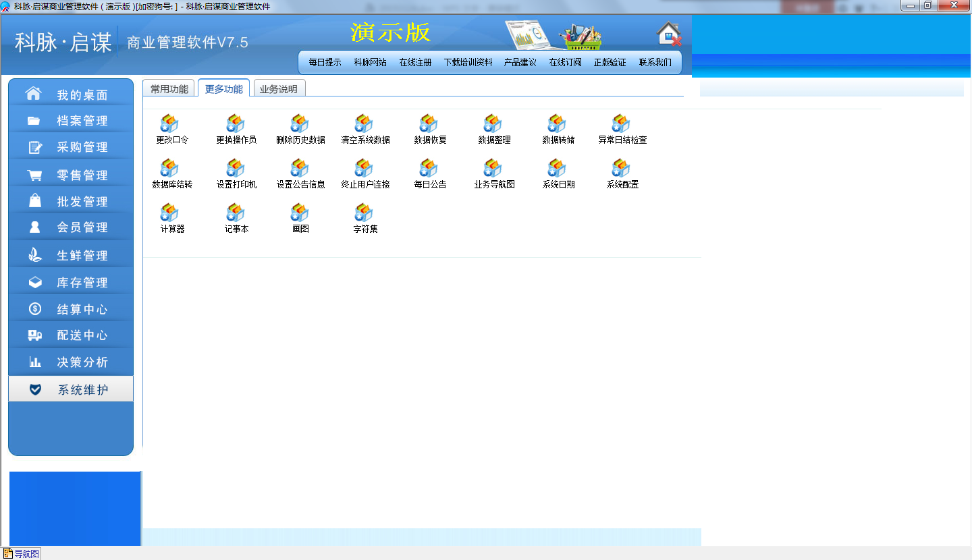
Task: Minimize the application window
Action: point(911,5)
